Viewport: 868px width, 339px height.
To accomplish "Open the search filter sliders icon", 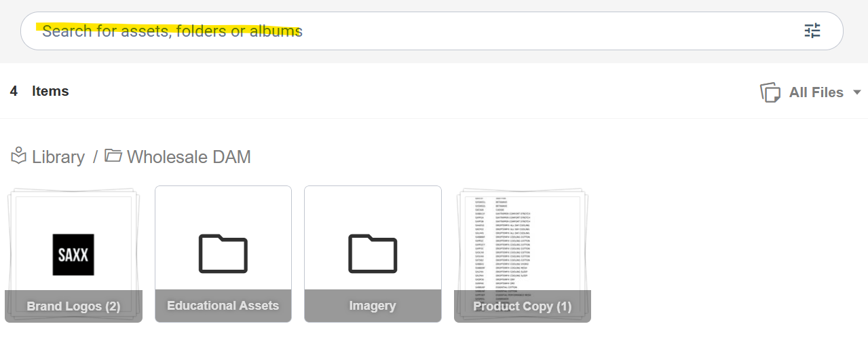I will pyautogui.click(x=812, y=31).
